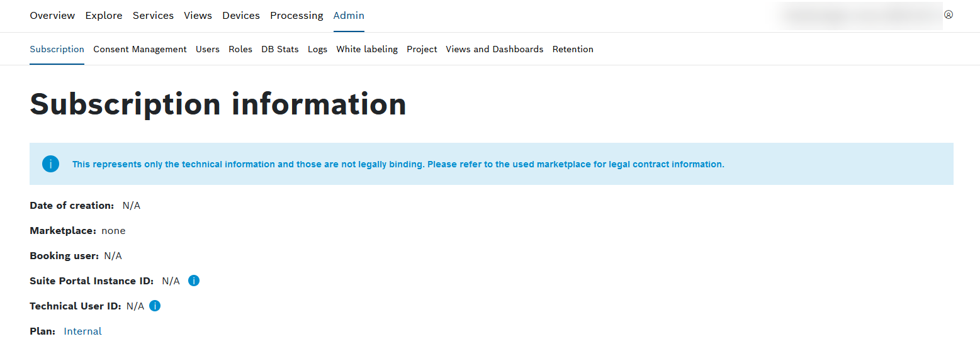Open the Devices section

click(240, 16)
